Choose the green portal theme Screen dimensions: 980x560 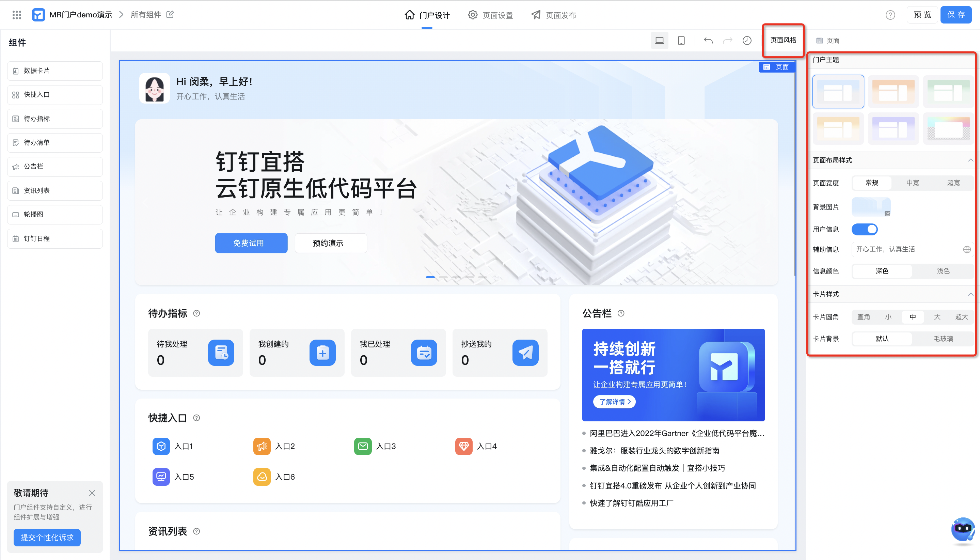point(948,92)
